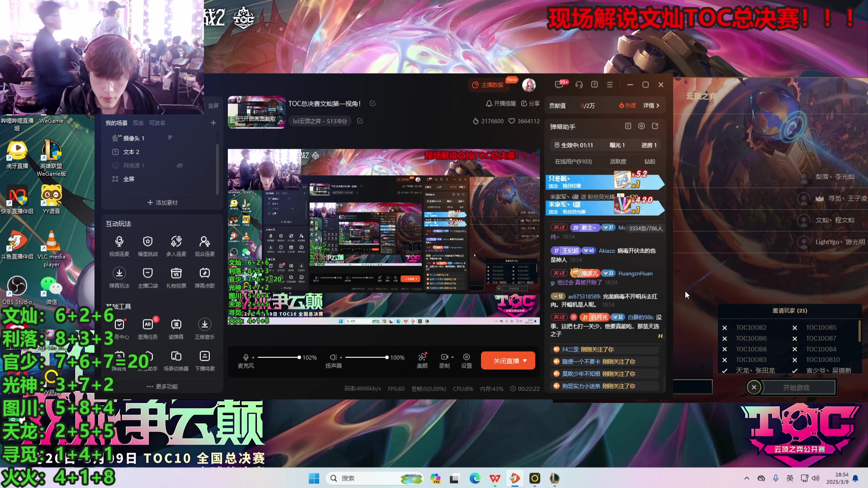
Task: Open the 美颜 beauty filter panel
Action: [422, 357]
